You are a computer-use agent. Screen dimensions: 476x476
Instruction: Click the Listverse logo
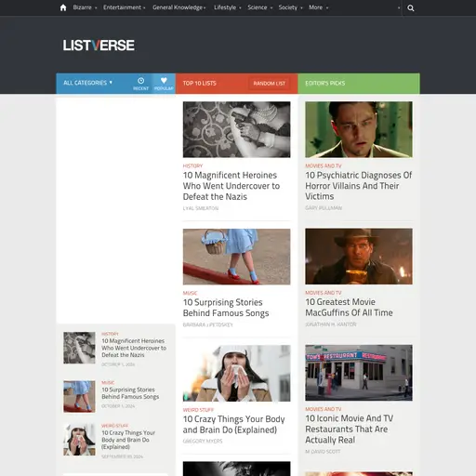point(99,46)
